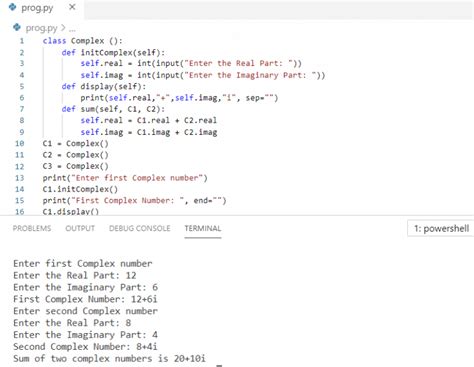The height and width of the screenshot is (367, 474).
Task: Click terminal line 'Enter first Complex number'
Action: point(83,264)
